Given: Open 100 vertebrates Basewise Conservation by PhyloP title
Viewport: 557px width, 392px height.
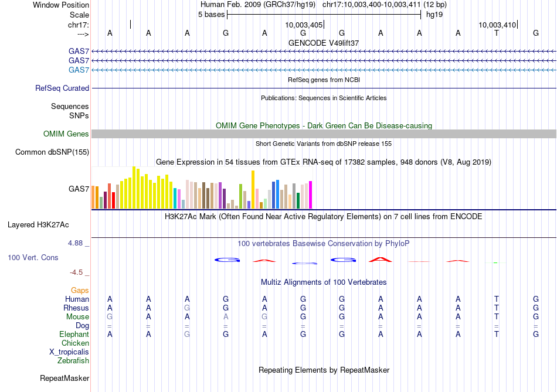Looking at the screenshot, I should click(324, 244).
